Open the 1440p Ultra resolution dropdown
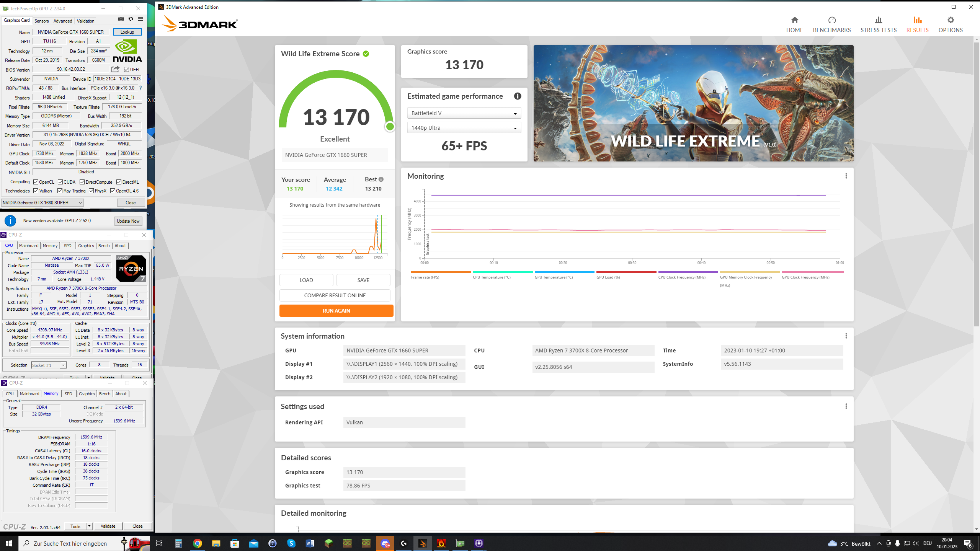The width and height of the screenshot is (980, 551). pyautogui.click(x=464, y=128)
